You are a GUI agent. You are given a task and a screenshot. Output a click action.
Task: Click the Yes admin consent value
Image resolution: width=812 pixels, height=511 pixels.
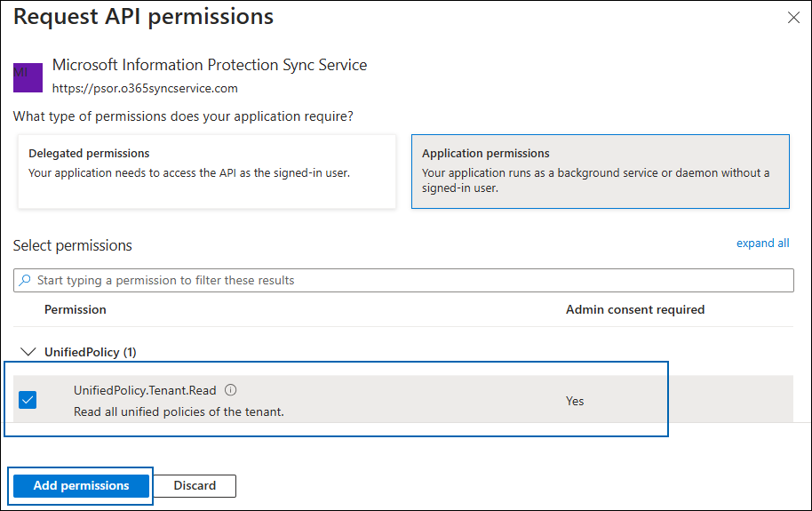click(575, 401)
